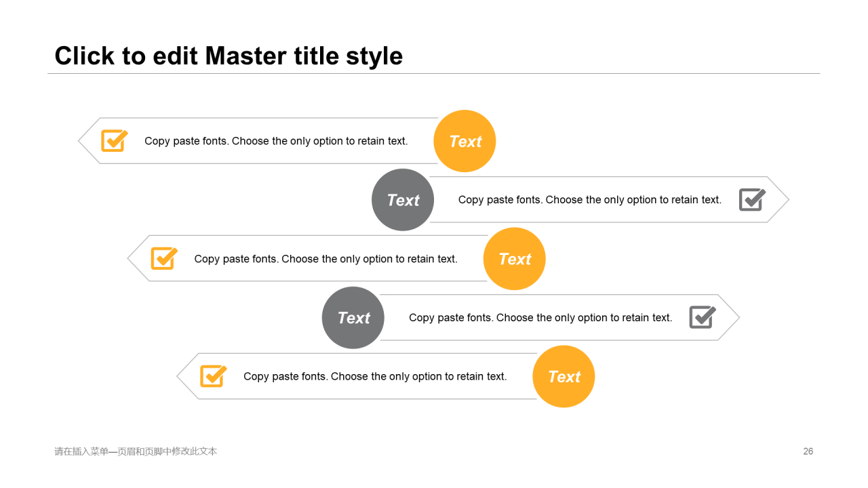This screenshot has height=488, width=868.
Task: Select the Chinese footer text placeholder
Action: [x=136, y=451]
